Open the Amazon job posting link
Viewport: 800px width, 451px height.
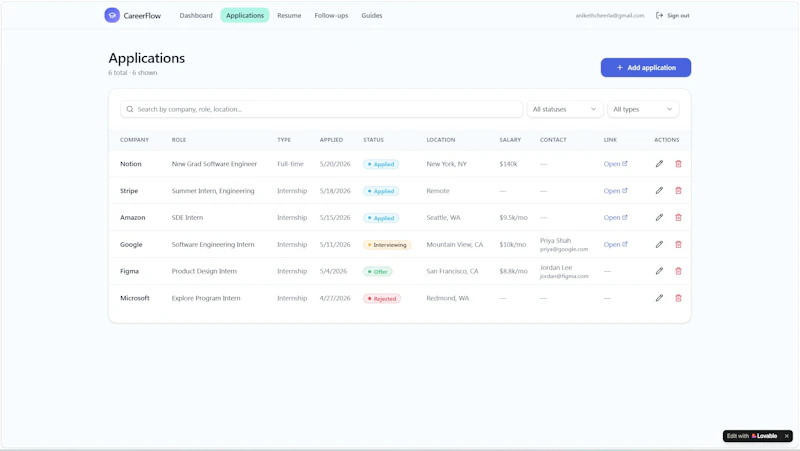615,217
